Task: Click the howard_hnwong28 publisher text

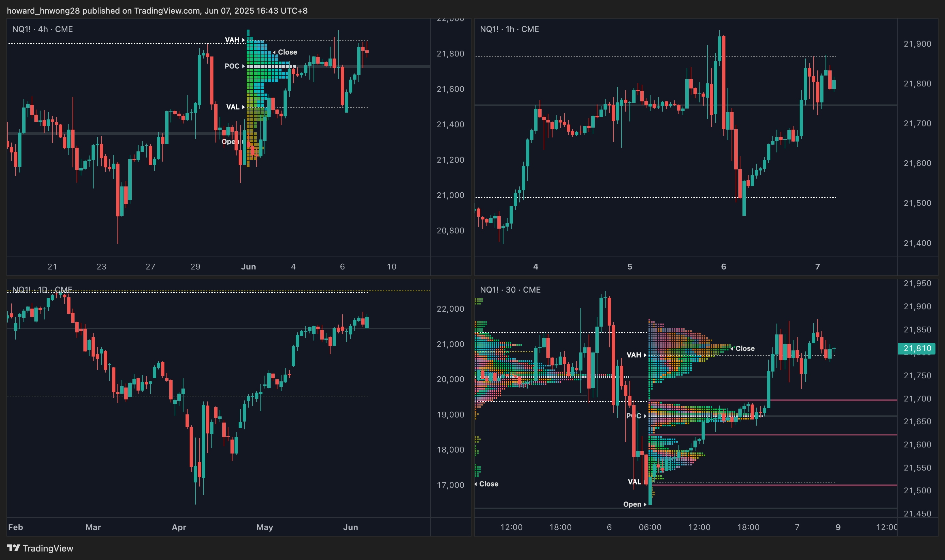Action: tap(43, 11)
